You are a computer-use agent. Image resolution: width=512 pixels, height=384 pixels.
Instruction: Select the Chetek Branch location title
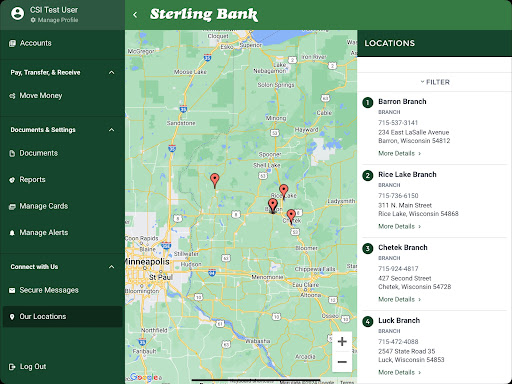coord(403,248)
